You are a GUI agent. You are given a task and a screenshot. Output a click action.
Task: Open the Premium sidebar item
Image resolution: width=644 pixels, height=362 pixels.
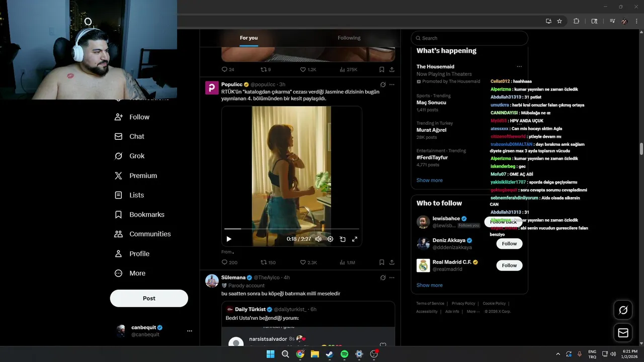click(x=135, y=175)
